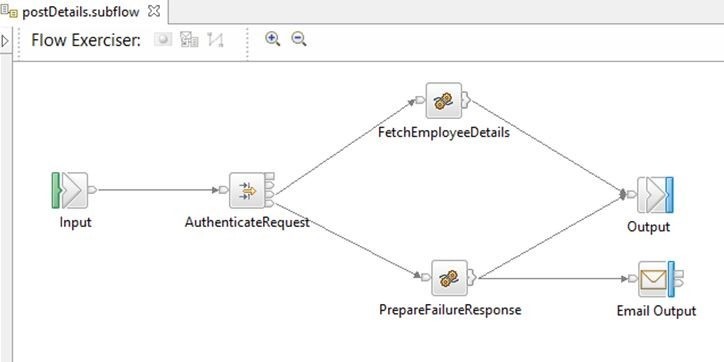Viewport: 724px width, 362px height.
Task: Click the FetchEmployeeDetails label text
Action: click(x=444, y=133)
